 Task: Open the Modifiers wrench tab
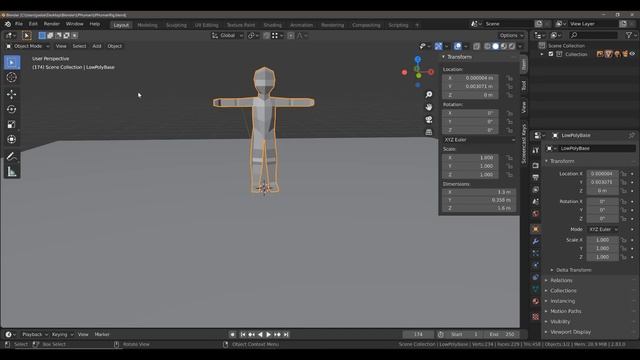(536, 241)
